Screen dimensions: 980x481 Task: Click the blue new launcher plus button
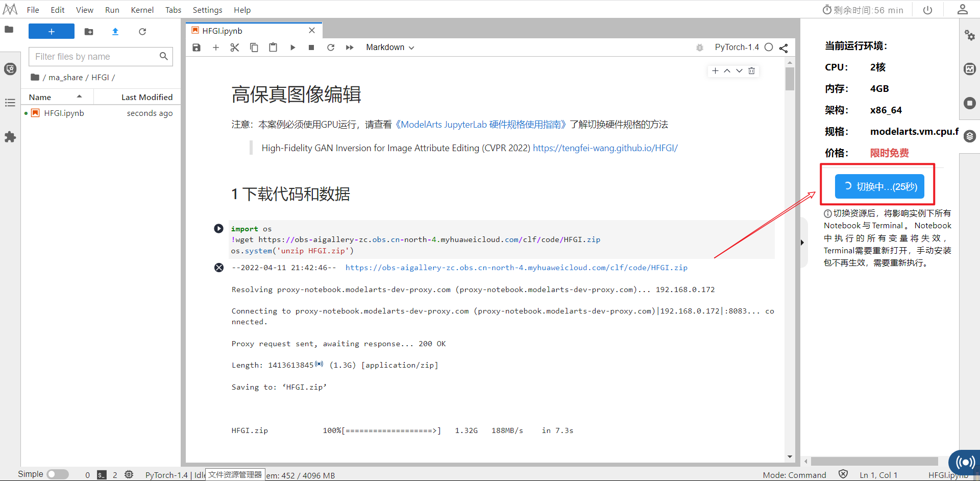tap(52, 32)
